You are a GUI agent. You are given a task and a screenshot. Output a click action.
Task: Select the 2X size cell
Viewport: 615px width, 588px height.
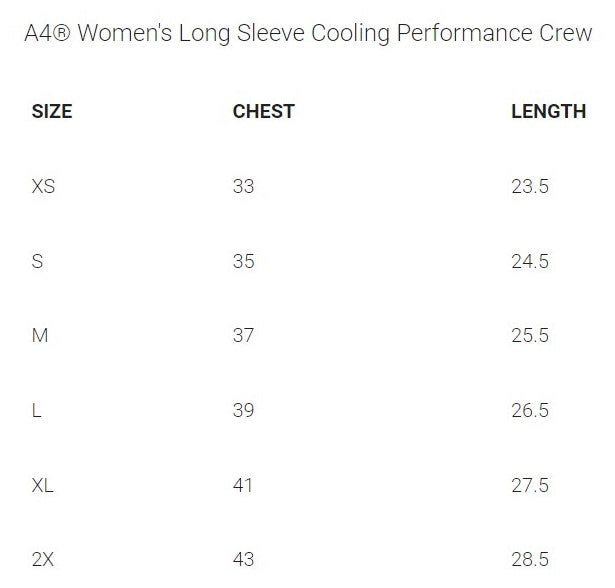point(43,559)
